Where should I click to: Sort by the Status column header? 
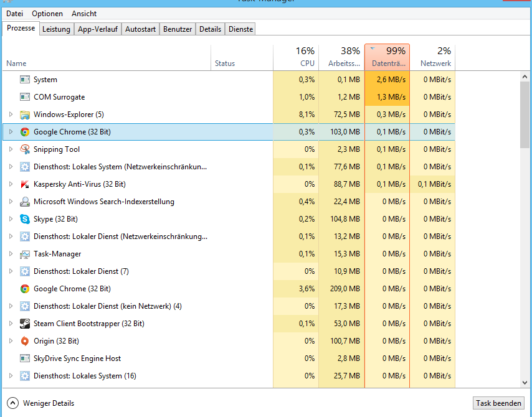[242, 57]
